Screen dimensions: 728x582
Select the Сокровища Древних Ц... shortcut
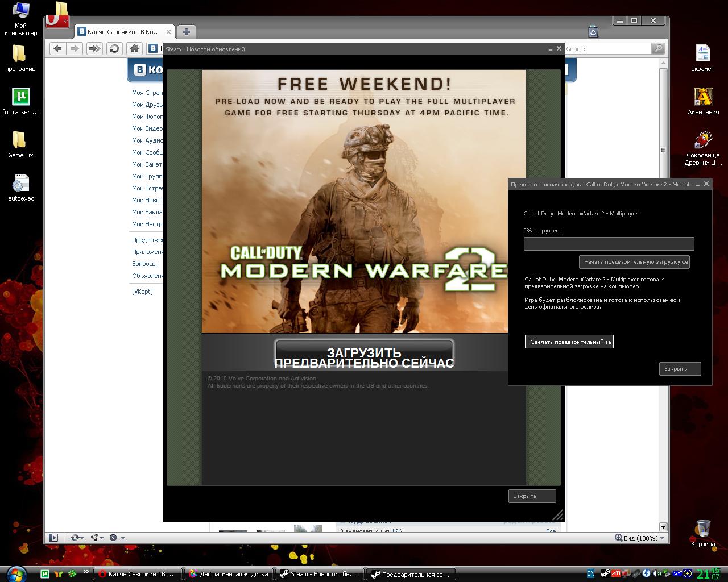[703, 148]
